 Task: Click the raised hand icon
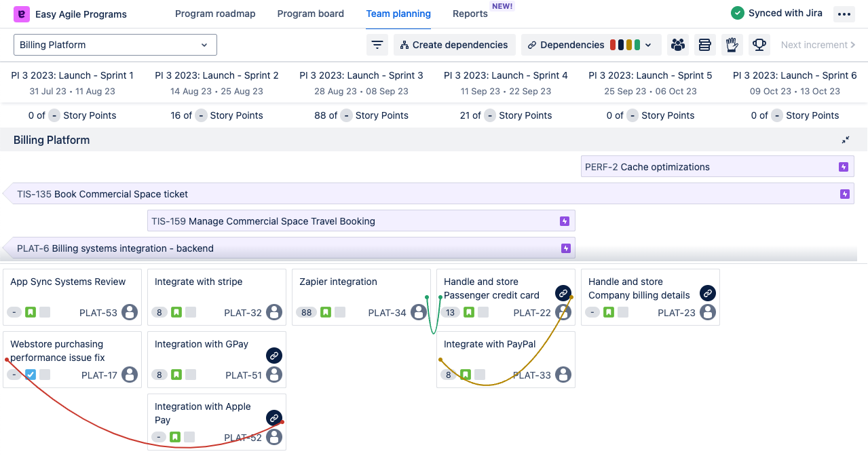click(732, 45)
